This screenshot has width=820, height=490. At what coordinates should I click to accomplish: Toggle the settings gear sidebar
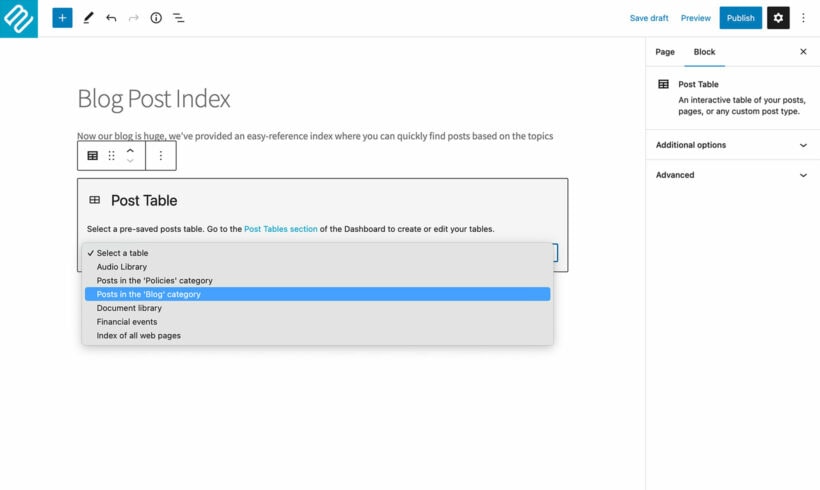point(778,18)
